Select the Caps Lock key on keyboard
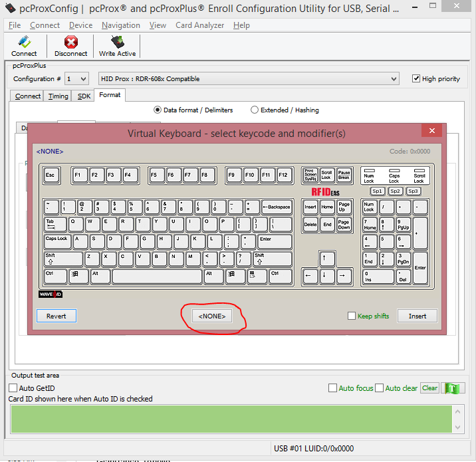This screenshot has width=476, height=462. (57, 242)
